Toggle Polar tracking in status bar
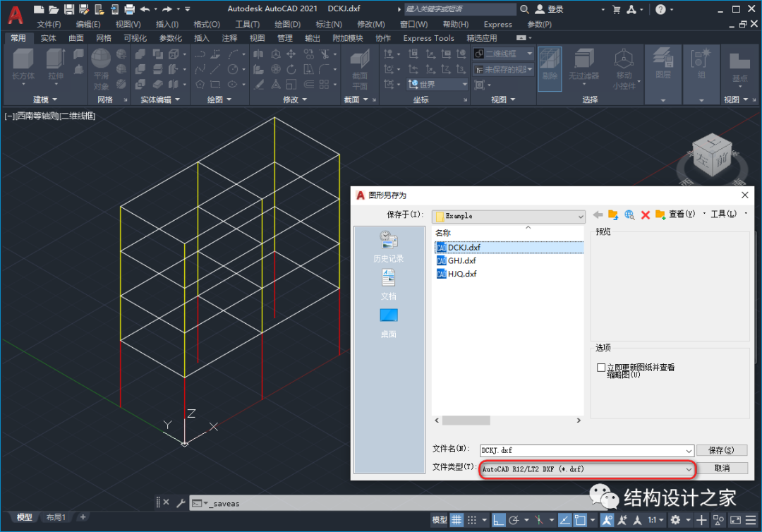Image resolution: width=762 pixels, height=532 pixels. coord(514,520)
